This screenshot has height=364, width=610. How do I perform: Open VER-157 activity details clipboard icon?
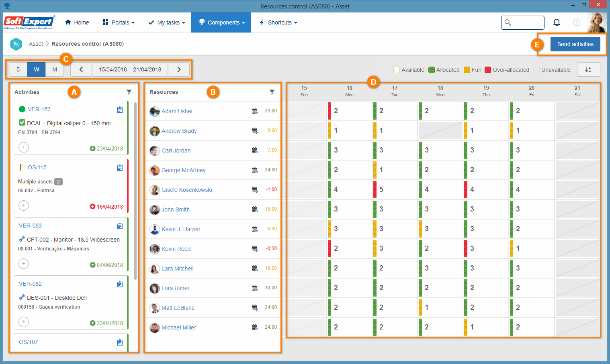pyautogui.click(x=120, y=110)
